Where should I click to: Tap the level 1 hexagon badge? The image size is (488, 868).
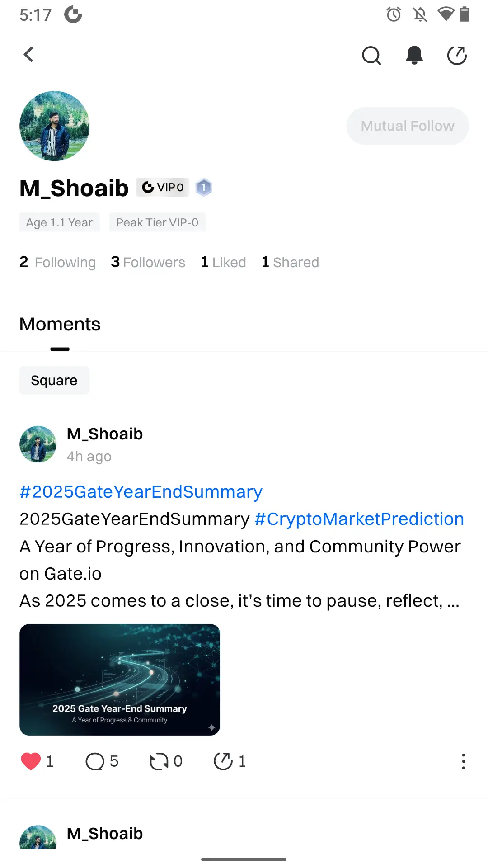click(204, 187)
